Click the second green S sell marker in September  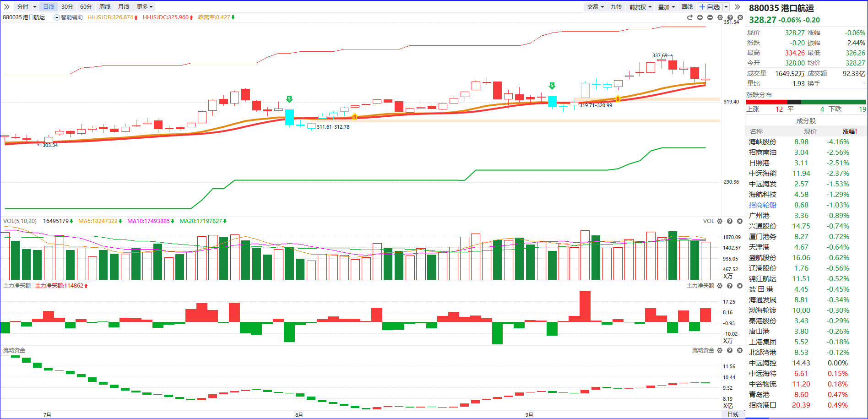click(x=552, y=86)
